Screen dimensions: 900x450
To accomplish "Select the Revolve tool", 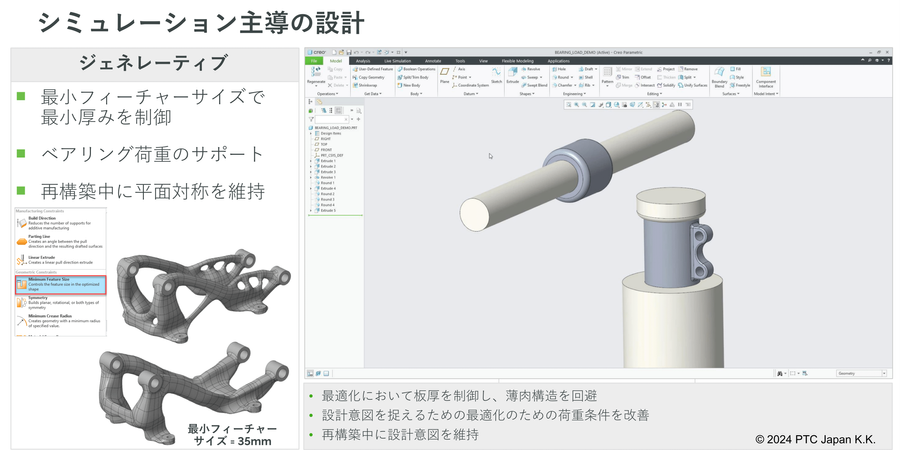I will (532, 69).
